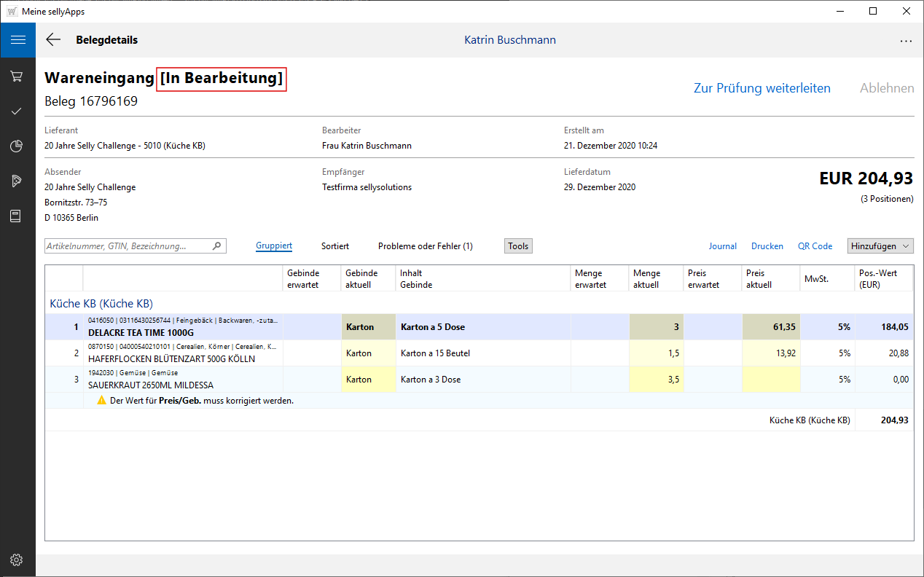Image resolution: width=924 pixels, height=577 pixels.
Task: Open the book icon in sidebar
Action: coord(17,216)
